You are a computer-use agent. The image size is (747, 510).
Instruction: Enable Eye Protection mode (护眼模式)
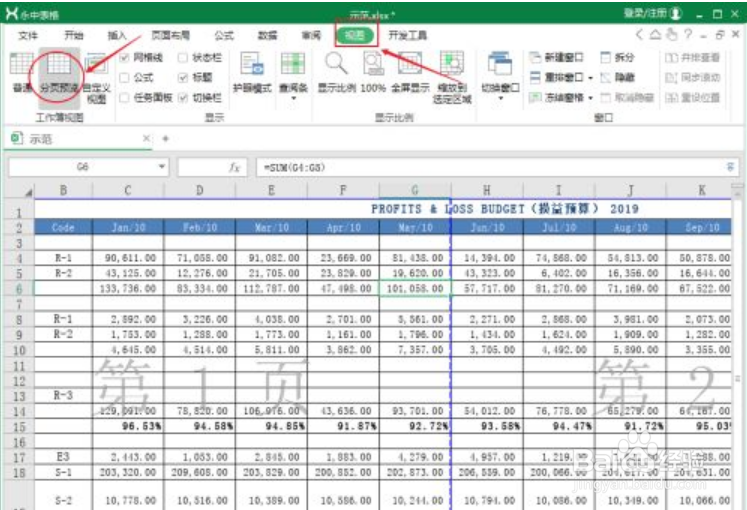click(x=252, y=72)
